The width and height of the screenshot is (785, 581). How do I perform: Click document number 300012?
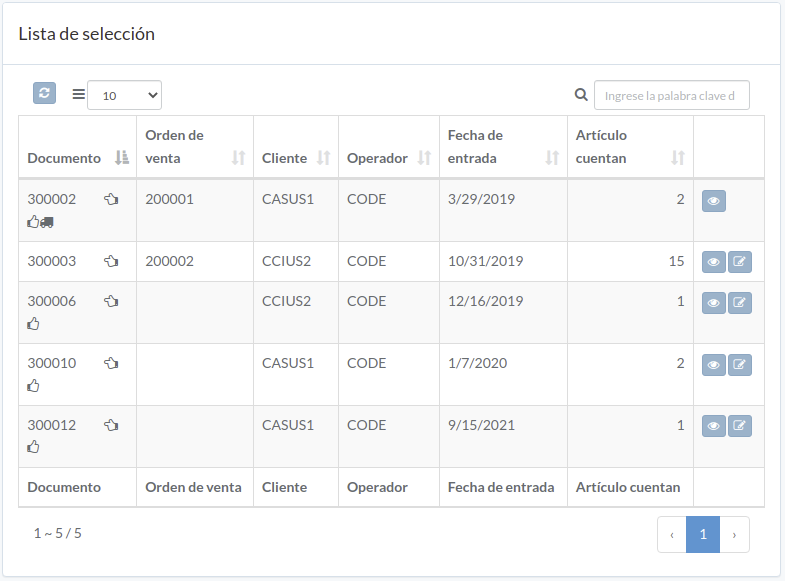click(x=52, y=425)
